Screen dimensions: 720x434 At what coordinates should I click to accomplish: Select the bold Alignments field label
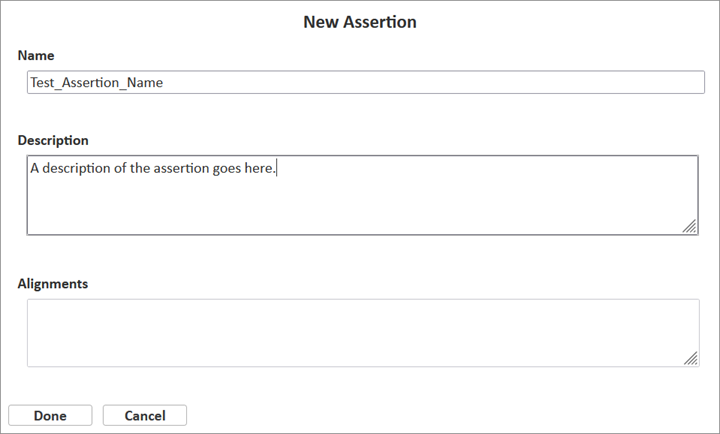(x=53, y=284)
